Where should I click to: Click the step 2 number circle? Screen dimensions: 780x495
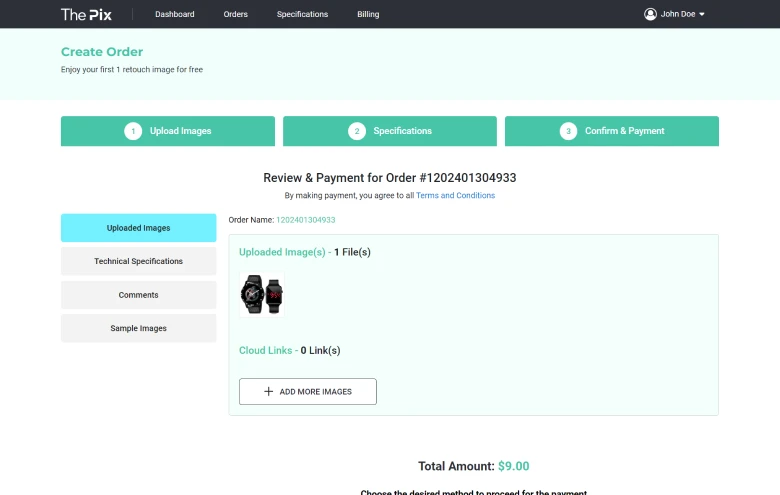[x=357, y=131]
